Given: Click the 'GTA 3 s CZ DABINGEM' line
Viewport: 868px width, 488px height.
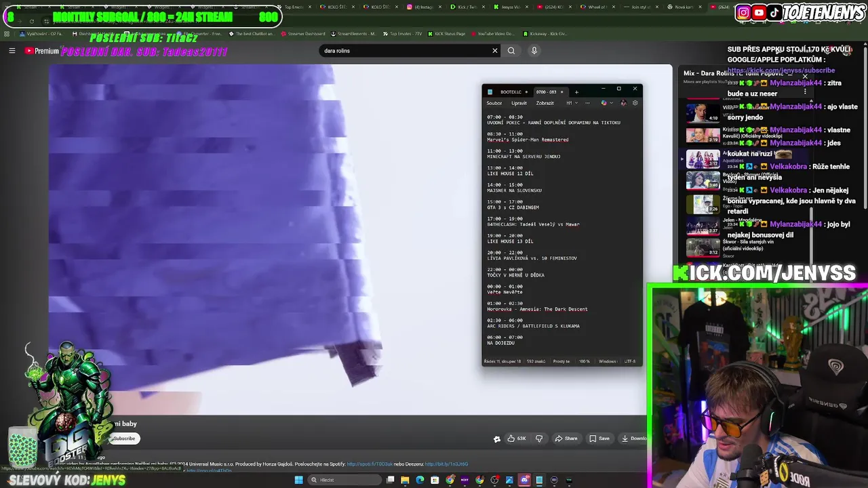Looking at the screenshot, I should pyautogui.click(x=513, y=207).
